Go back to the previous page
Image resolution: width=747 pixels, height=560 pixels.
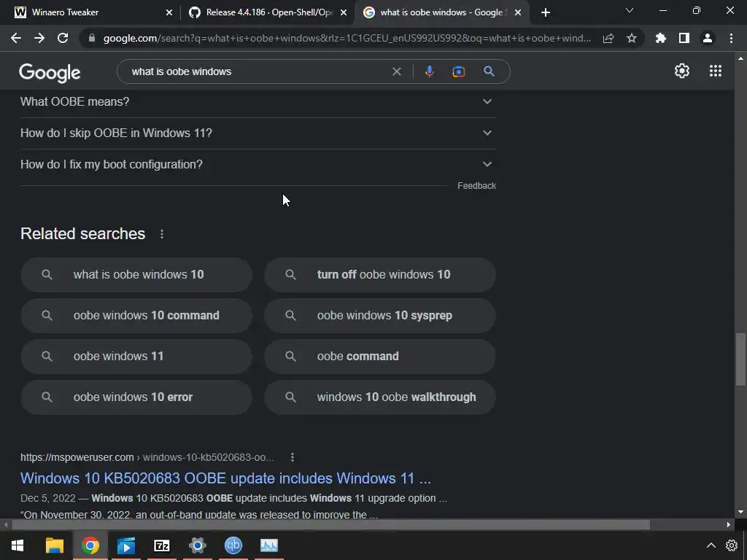[x=16, y=38]
